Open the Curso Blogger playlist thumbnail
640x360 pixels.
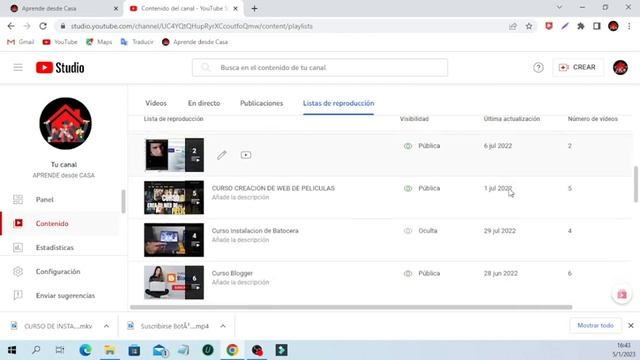[x=174, y=282]
